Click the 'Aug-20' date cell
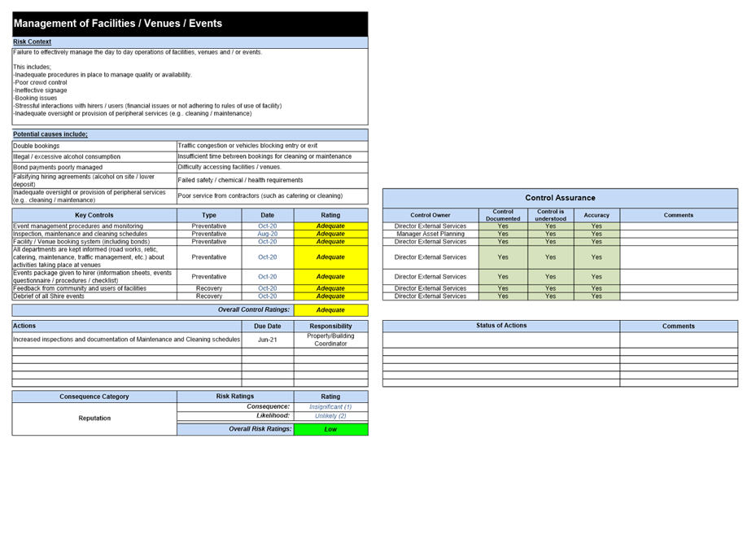Screen dimensions: 756x535 point(268,234)
